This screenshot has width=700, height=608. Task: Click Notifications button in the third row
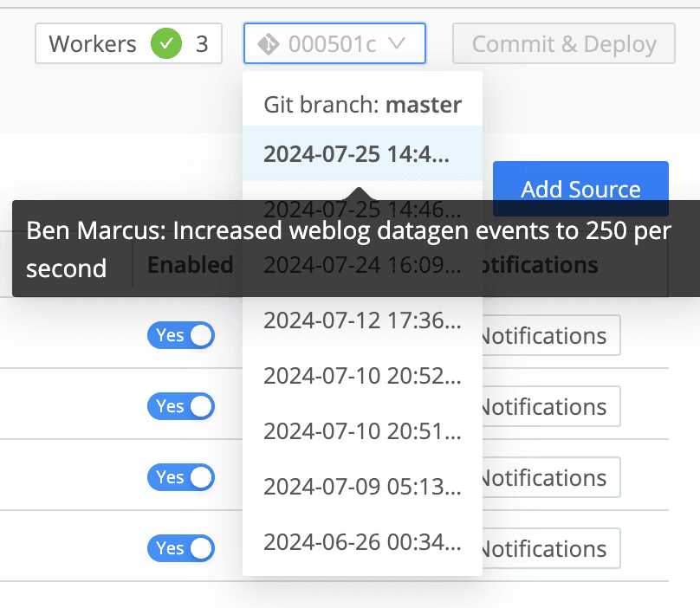point(546,478)
